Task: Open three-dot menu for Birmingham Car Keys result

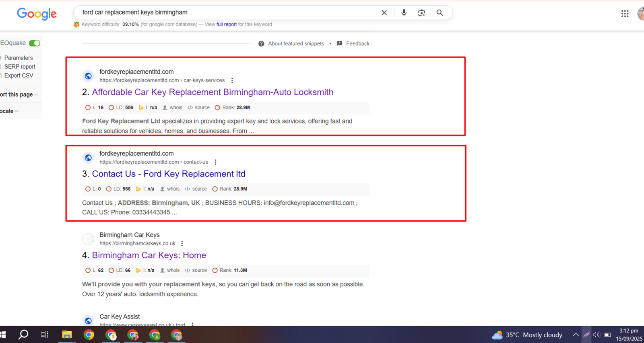Action: coord(182,244)
